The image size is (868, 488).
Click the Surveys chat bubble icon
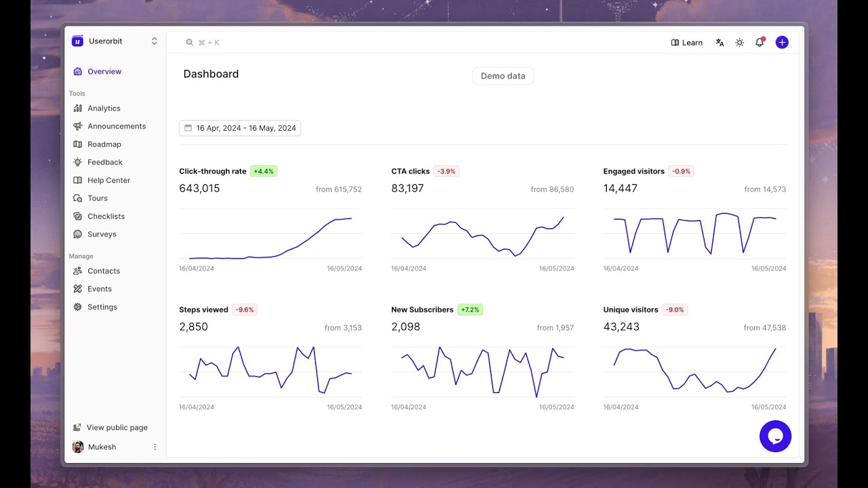(77, 234)
